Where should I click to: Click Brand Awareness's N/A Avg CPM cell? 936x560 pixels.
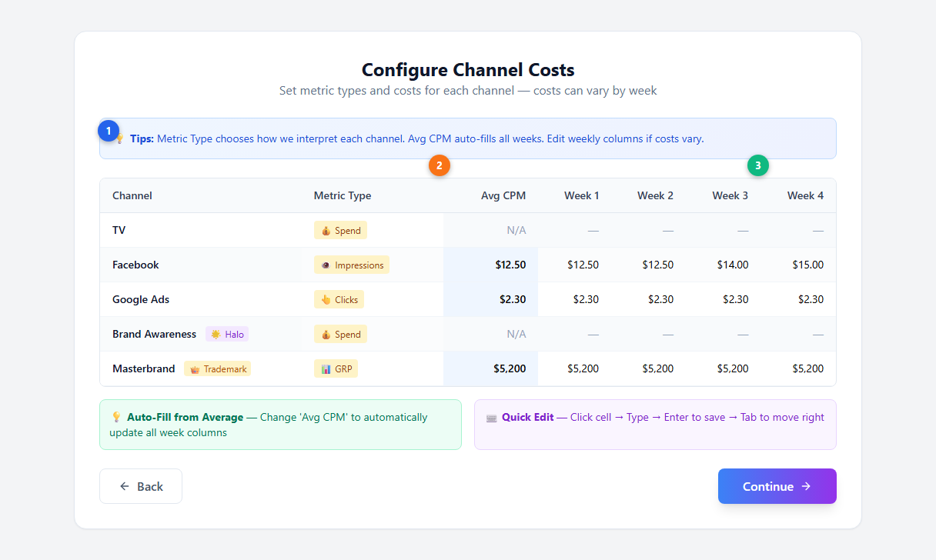(x=491, y=334)
